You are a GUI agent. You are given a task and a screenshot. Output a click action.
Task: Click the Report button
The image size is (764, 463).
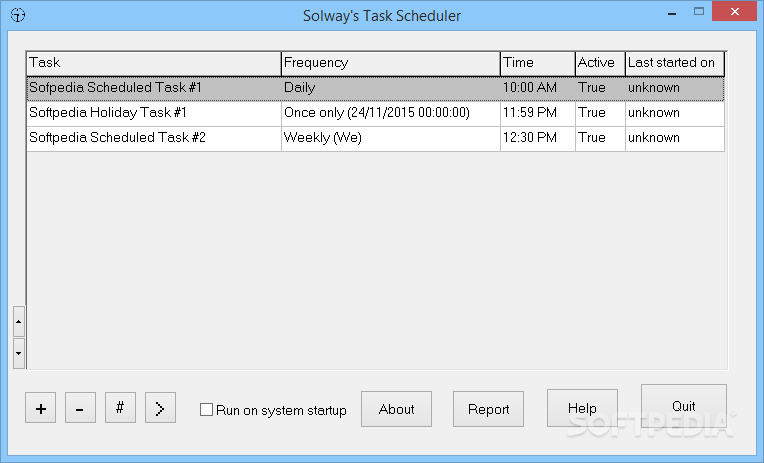[x=488, y=409]
